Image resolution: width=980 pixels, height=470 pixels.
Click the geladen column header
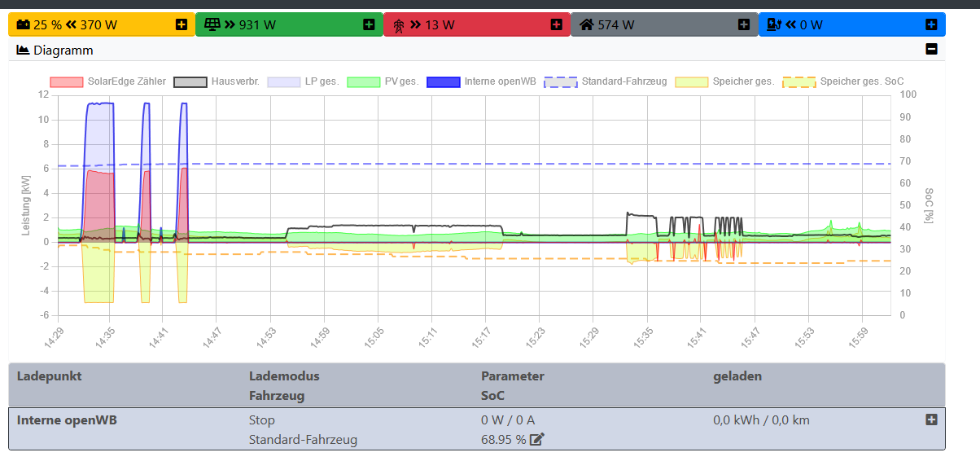pos(737,376)
